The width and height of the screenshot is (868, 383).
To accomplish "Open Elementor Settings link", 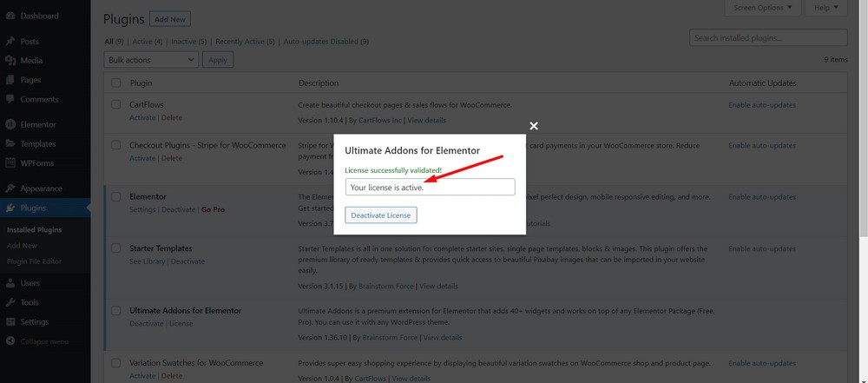I will click(143, 210).
